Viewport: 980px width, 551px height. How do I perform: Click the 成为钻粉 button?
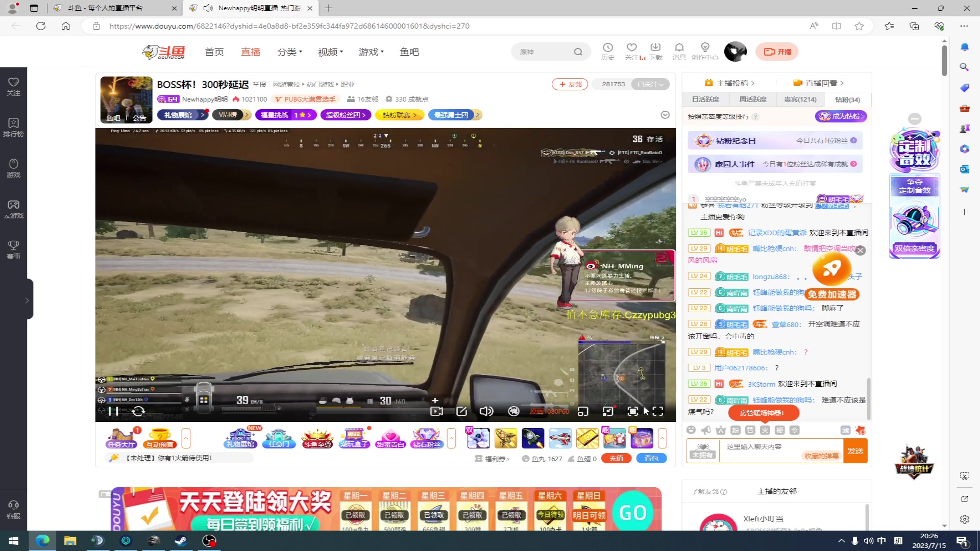tap(841, 116)
